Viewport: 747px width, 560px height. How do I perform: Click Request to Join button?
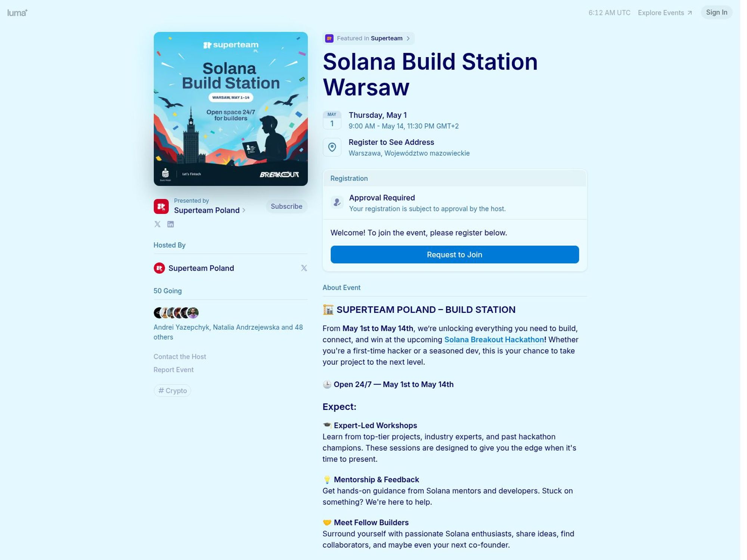point(455,255)
